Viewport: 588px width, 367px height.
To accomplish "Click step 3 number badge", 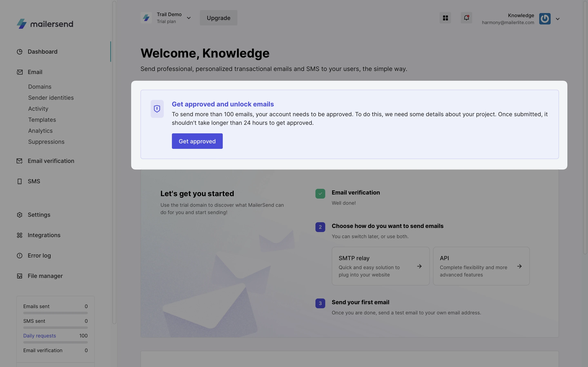I will tap(320, 303).
